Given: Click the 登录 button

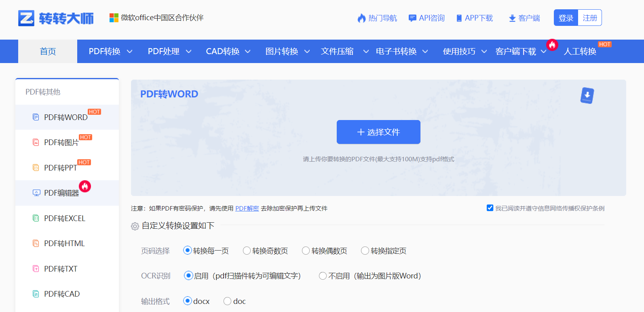Looking at the screenshot, I should click(566, 18).
